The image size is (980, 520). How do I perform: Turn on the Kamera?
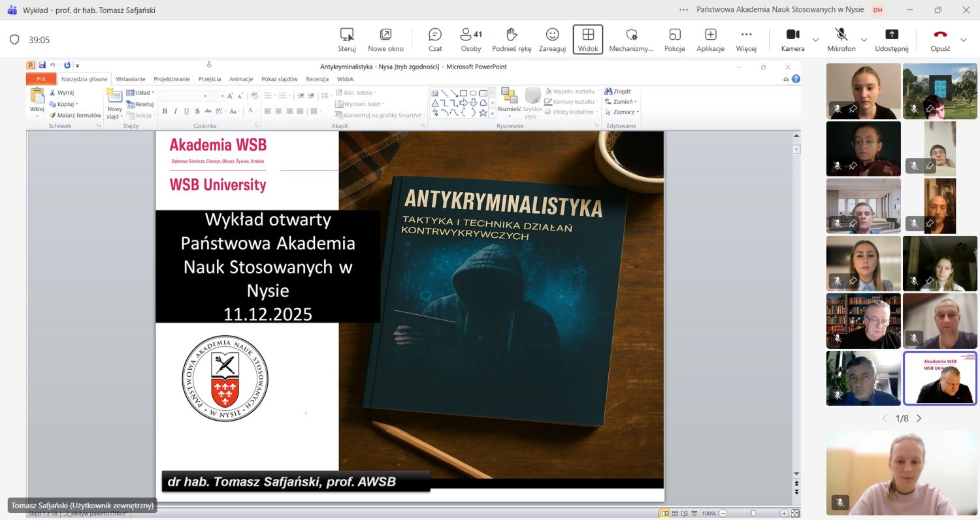point(792,39)
